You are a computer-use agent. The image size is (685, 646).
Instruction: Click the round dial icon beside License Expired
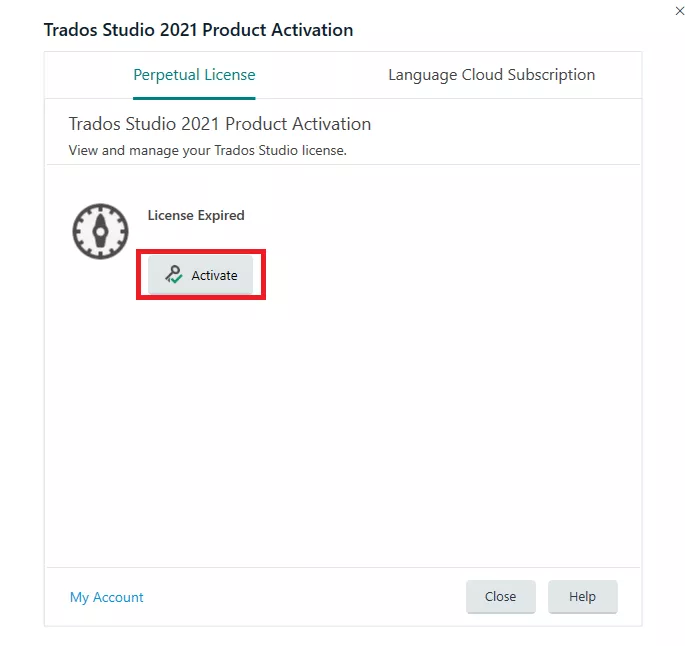click(100, 231)
